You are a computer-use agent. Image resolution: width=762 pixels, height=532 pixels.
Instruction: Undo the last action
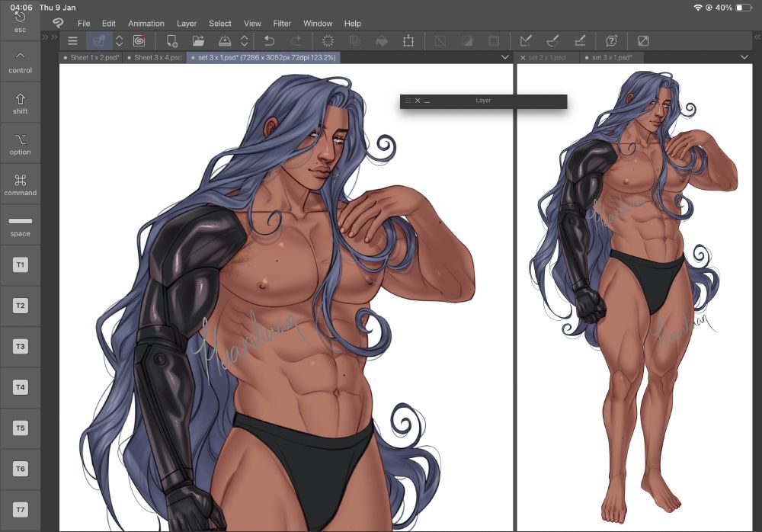[269, 41]
